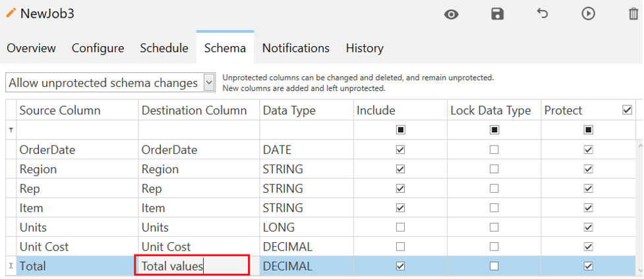Screen dimensions: 644x279
Task: Uncheck Protect for Item row
Action: point(588,208)
